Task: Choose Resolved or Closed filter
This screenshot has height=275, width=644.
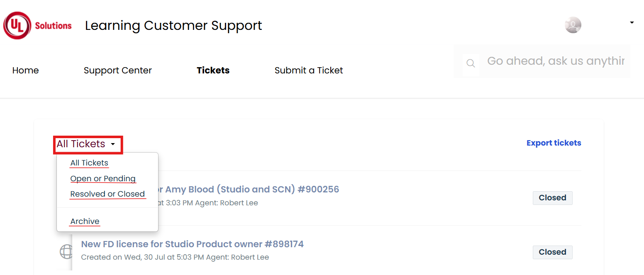Action: click(x=107, y=194)
